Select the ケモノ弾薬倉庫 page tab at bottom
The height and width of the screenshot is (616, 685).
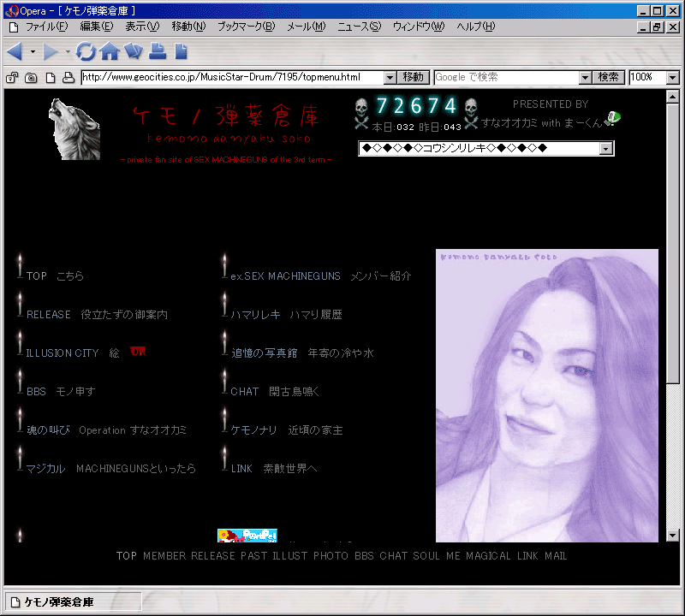[x=73, y=602]
